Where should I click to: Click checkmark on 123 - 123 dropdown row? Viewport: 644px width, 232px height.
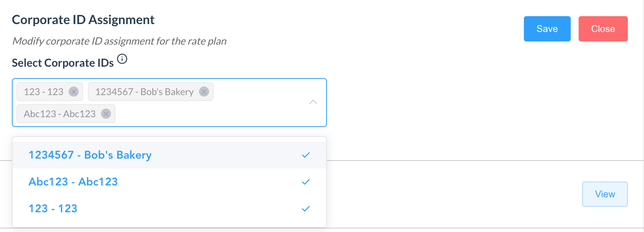click(306, 209)
